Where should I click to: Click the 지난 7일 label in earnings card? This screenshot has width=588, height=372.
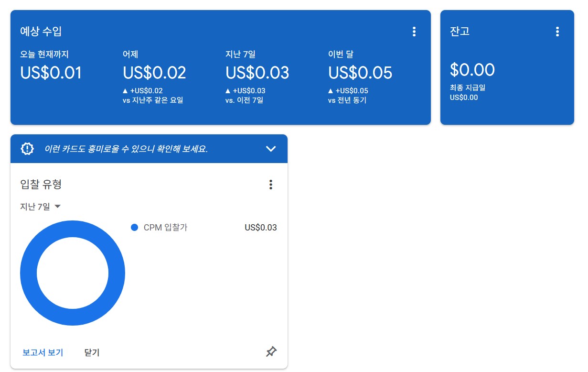pos(240,55)
